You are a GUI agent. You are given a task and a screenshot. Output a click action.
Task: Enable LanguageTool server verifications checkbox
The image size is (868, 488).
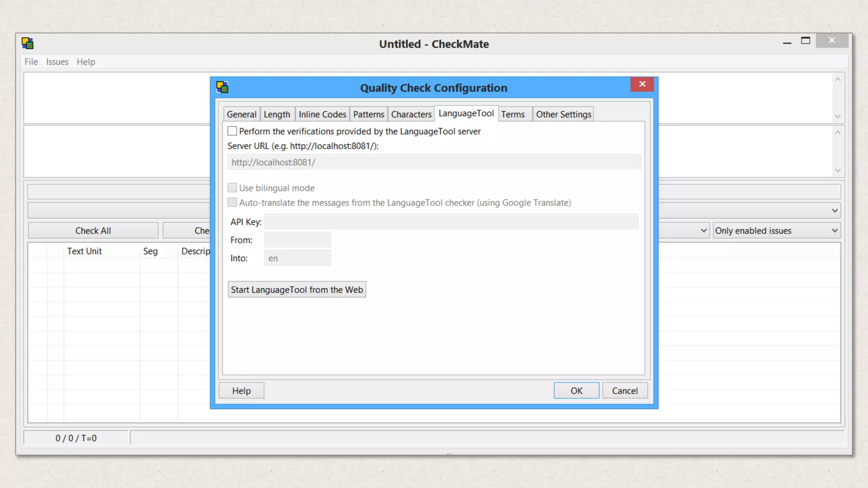pos(232,131)
